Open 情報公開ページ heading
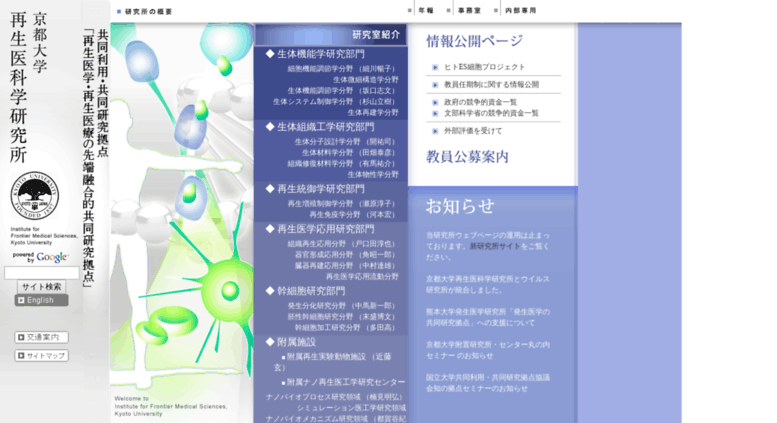The height and width of the screenshot is (423, 777). tap(474, 41)
